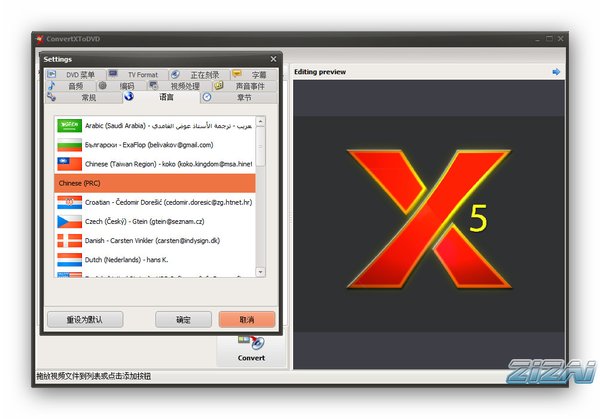Click the Taiwan Region flag icon
This screenshot has height=419, width=600.
69,164
